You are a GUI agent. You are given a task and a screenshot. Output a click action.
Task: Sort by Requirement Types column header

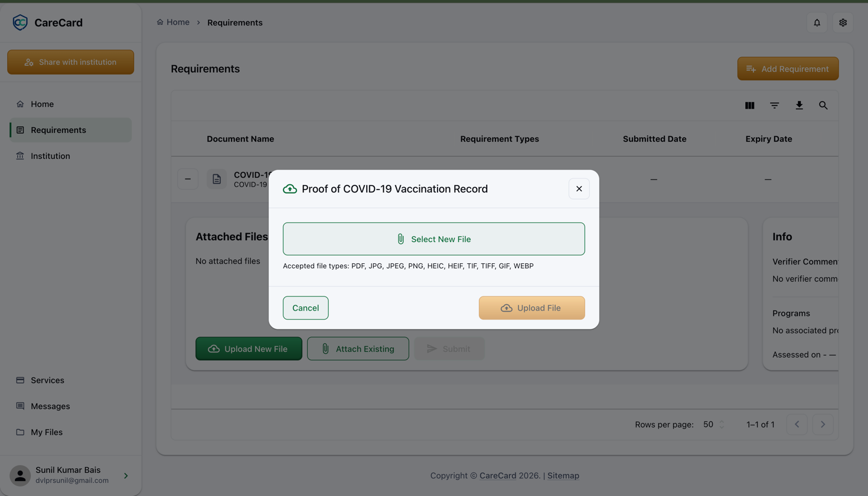click(500, 139)
